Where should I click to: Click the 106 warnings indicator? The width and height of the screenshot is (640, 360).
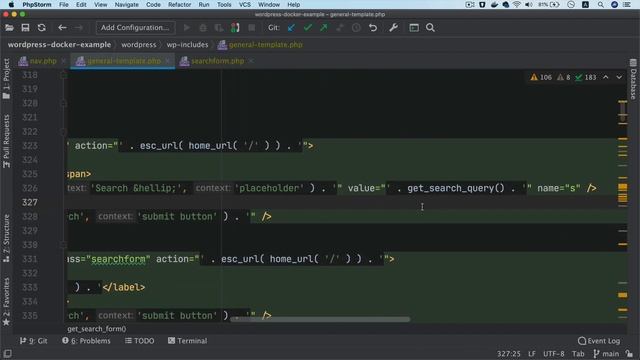[x=541, y=77]
